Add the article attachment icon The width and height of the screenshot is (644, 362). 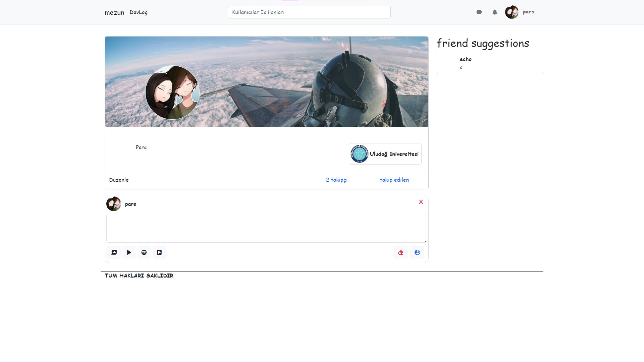pyautogui.click(x=159, y=252)
